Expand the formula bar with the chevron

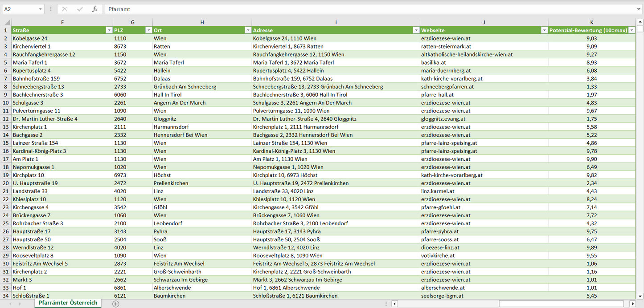pos(639,9)
